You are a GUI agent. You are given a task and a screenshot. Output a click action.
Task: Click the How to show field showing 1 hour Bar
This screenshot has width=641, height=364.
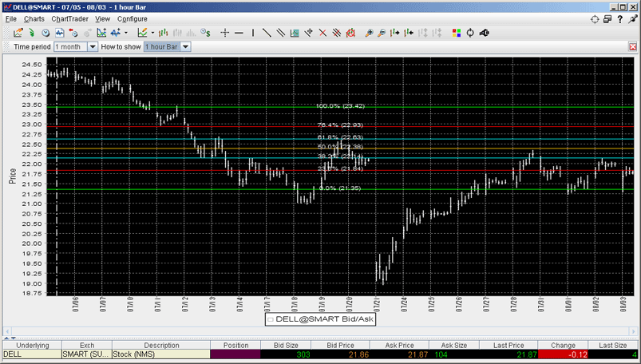(162, 46)
